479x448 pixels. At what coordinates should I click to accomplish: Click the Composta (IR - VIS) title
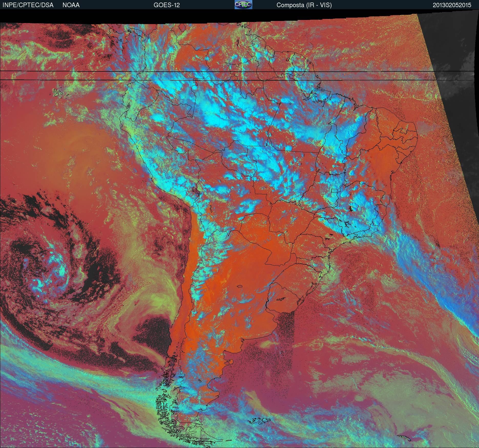click(x=304, y=5)
